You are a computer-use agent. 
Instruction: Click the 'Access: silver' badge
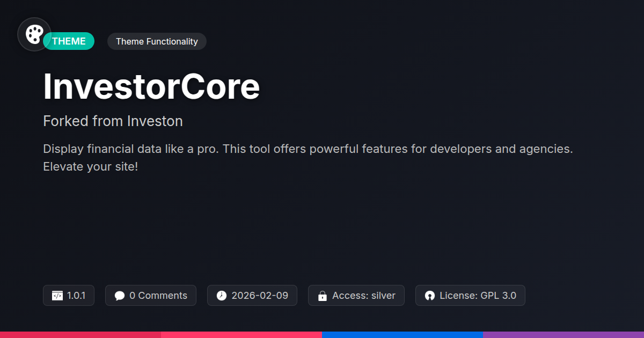pos(356,296)
